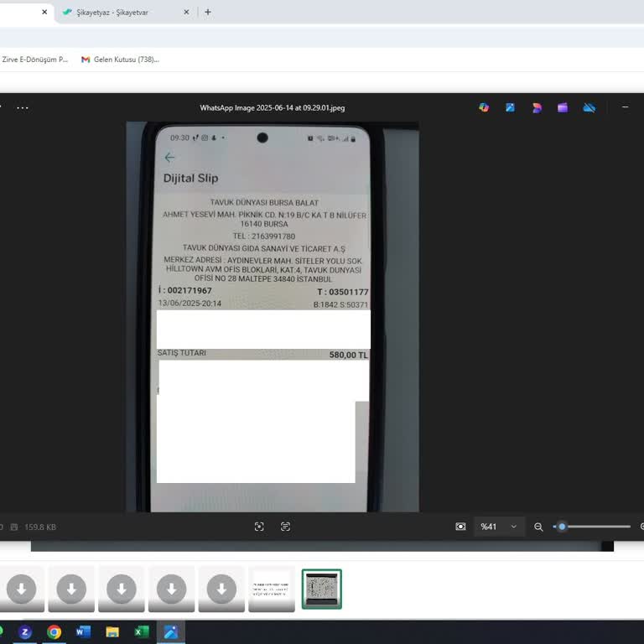Click the blue Edit image icon

point(510,107)
